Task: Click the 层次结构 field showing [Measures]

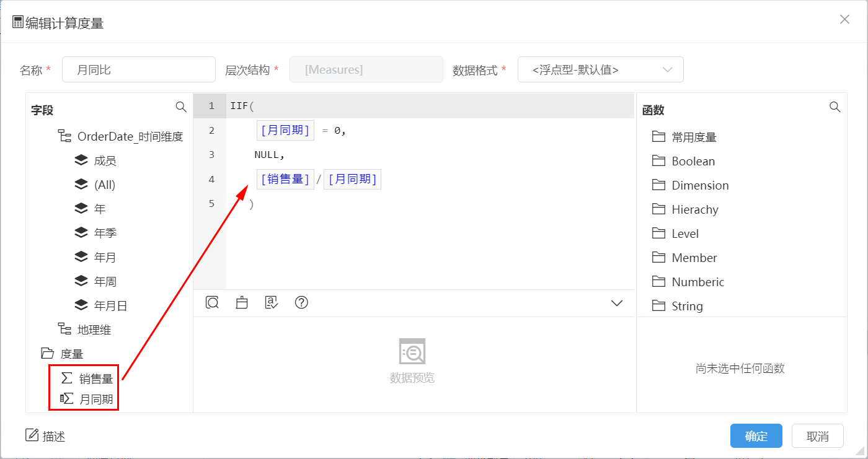Action: tap(366, 70)
